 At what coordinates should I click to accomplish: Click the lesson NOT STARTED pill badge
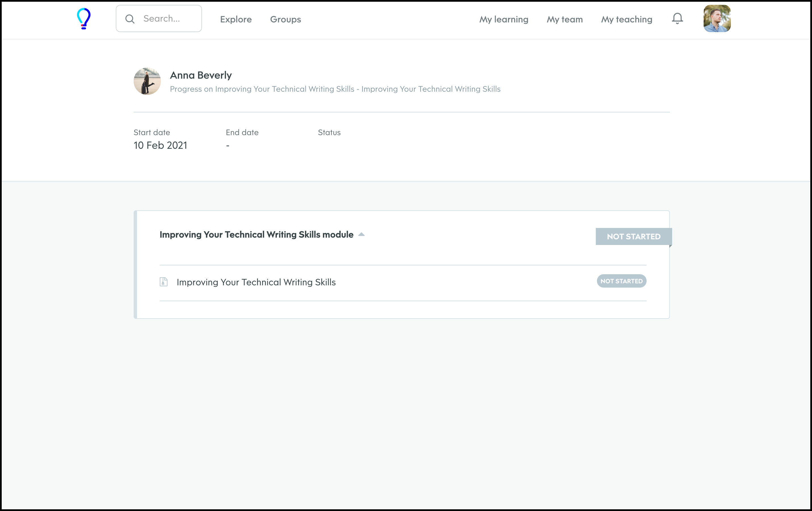click(x=621, y=281)
